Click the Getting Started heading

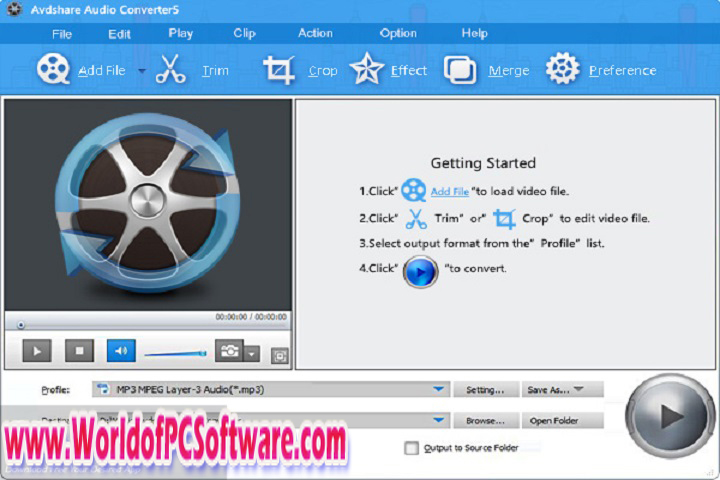(483, 163)
